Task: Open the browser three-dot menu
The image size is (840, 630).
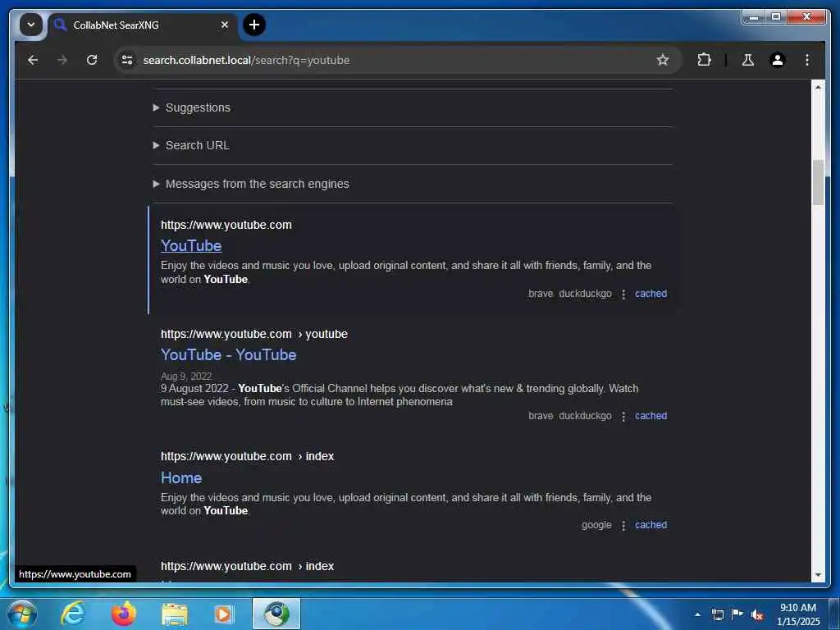Action: tap(807, 60)
